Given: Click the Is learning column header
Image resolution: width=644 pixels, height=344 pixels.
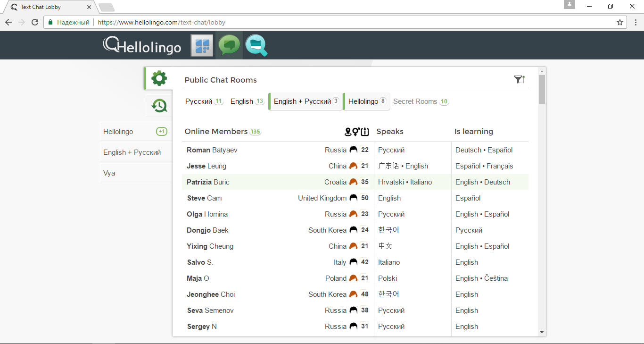Looking at the screenshot, I should 474,132.
